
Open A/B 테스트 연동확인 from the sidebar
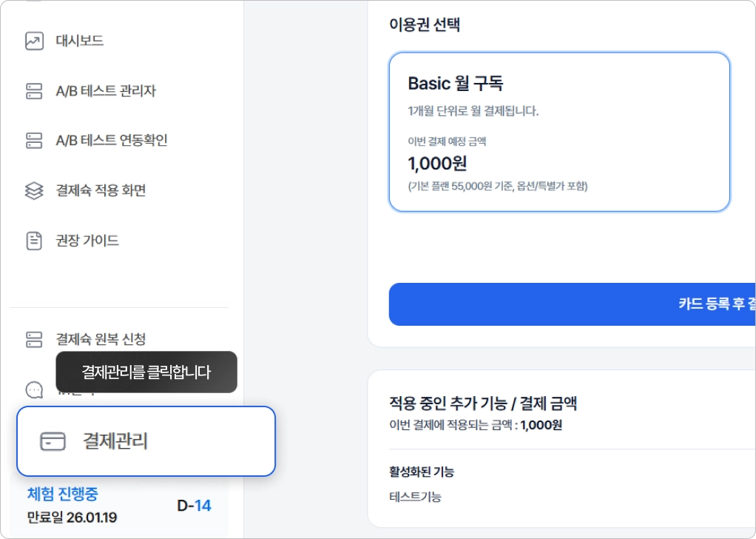pos(112,141)
